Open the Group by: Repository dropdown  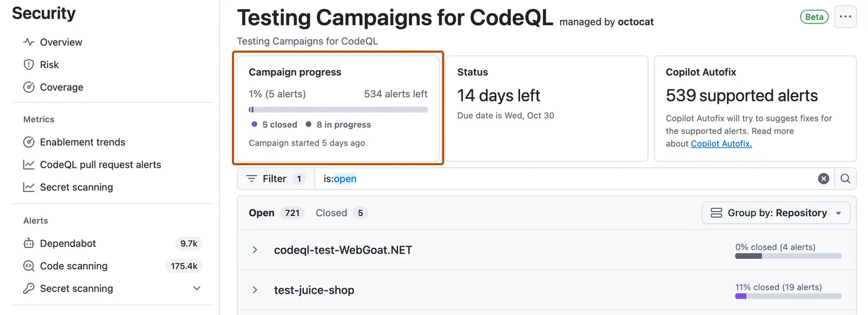(776, 213)
